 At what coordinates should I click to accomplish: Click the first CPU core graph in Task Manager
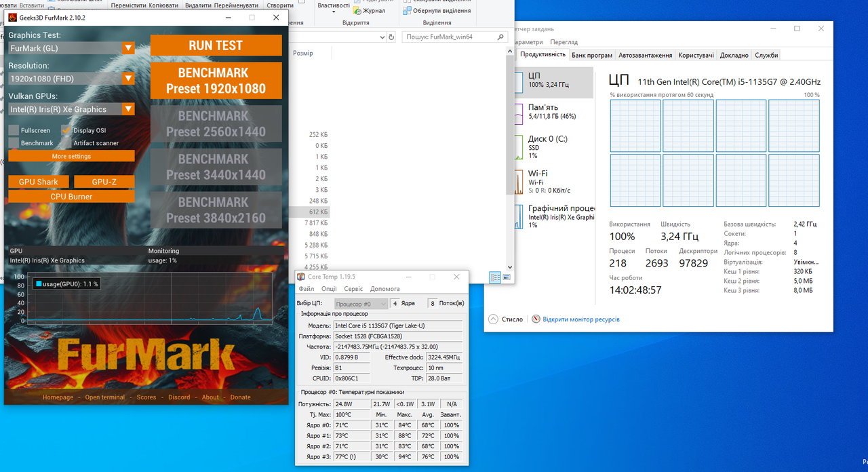click(635, 125)
